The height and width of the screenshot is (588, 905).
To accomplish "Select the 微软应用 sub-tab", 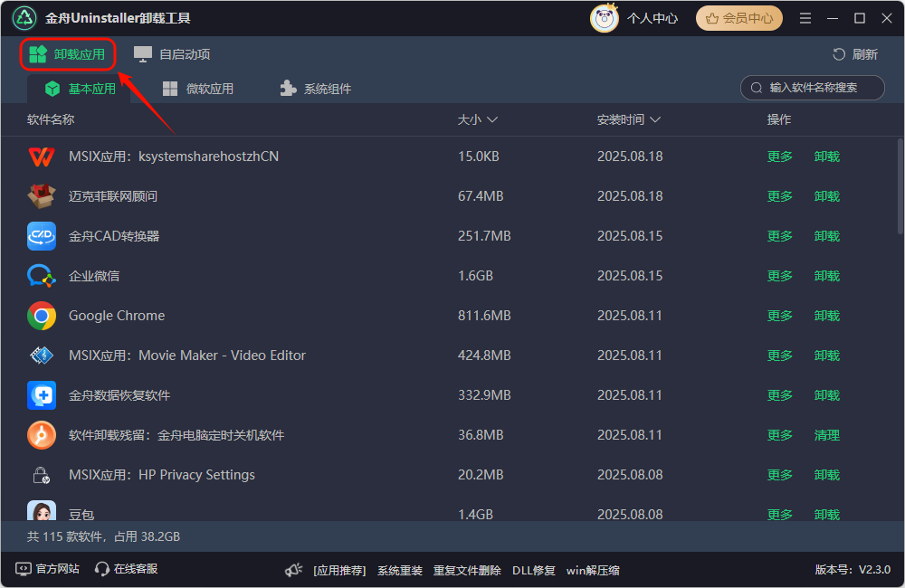I will pyautogui.click(x=198, y=89).
